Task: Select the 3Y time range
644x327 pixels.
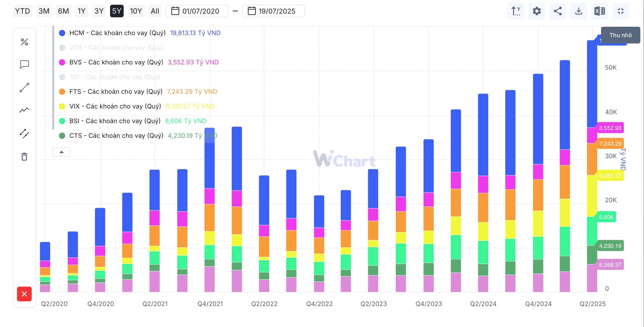Action: (x=99, y=11)
